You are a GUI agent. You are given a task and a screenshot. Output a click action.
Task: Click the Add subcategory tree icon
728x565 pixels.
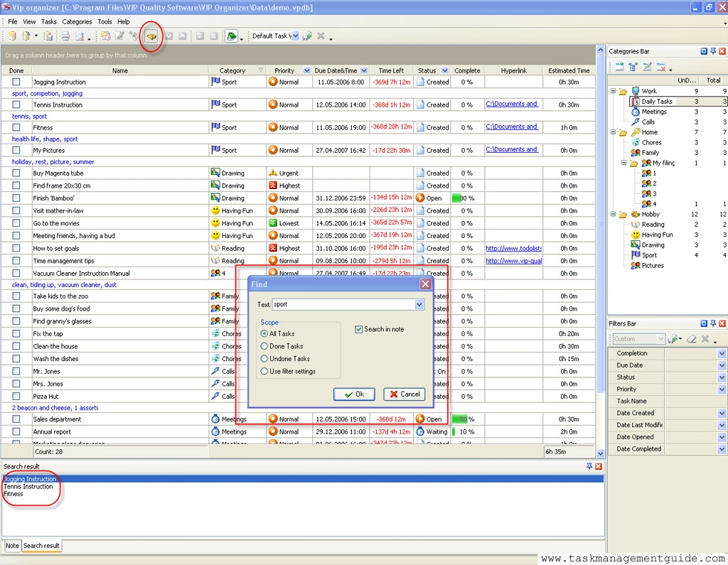(x=633, y=67)
